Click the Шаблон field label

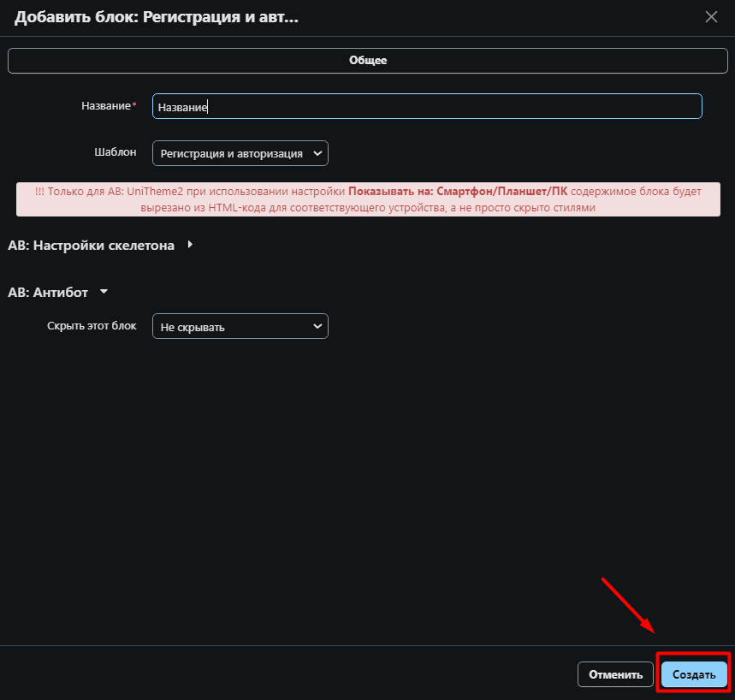115,152
